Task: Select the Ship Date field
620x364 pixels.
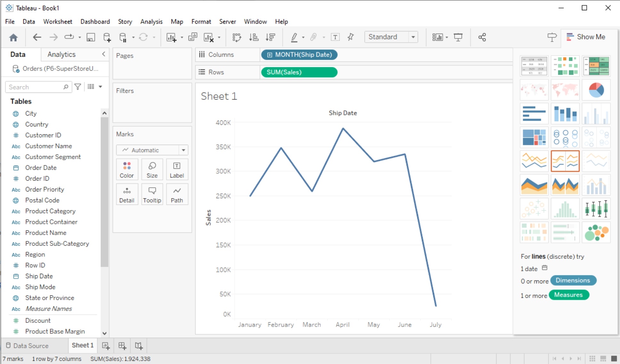Action: click(39, 276)
